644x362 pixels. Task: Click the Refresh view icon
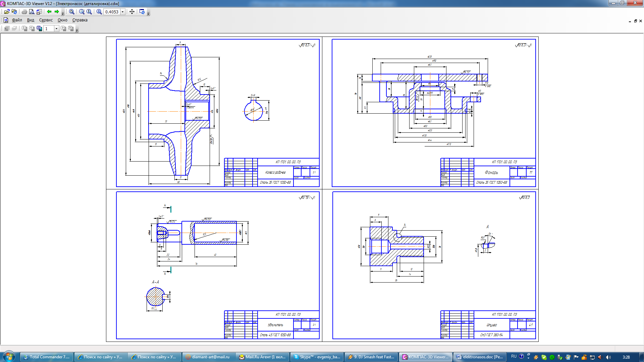click(142, 12)
